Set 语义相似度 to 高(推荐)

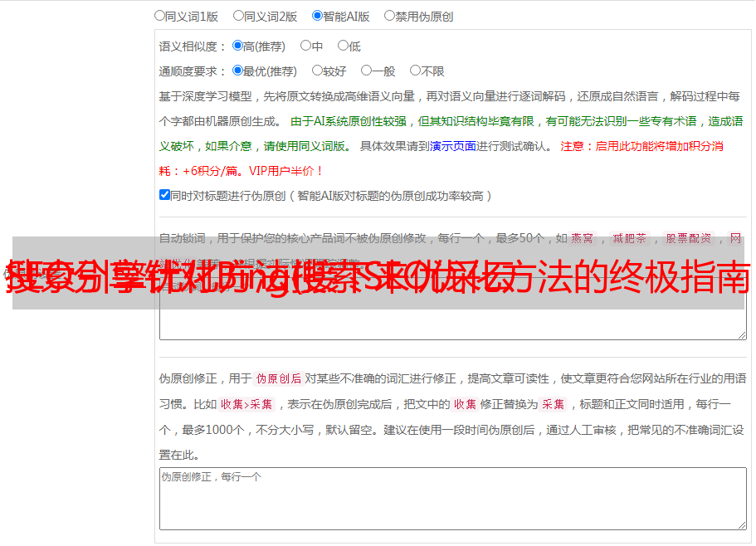click(237, 46)
